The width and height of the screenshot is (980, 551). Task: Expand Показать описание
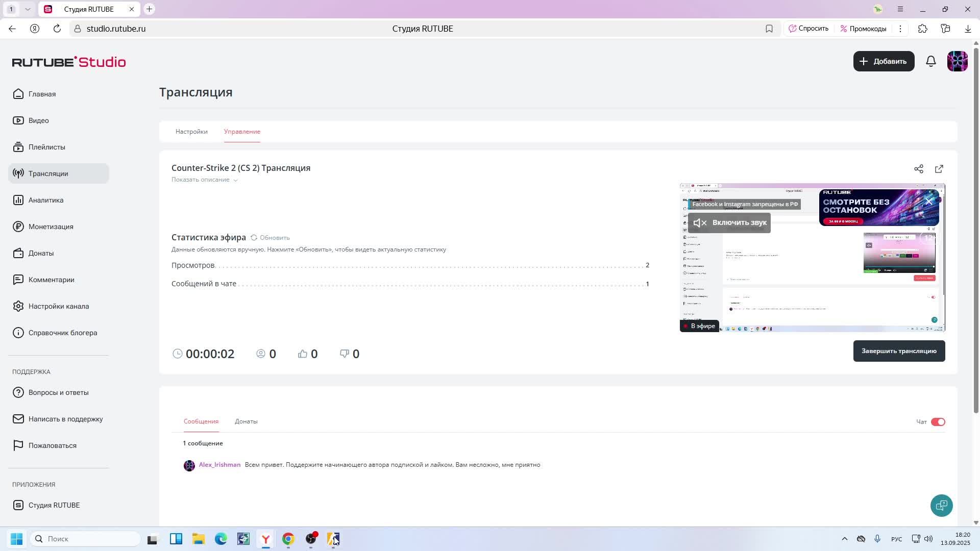pyautogui.click(x=204, y=180)
